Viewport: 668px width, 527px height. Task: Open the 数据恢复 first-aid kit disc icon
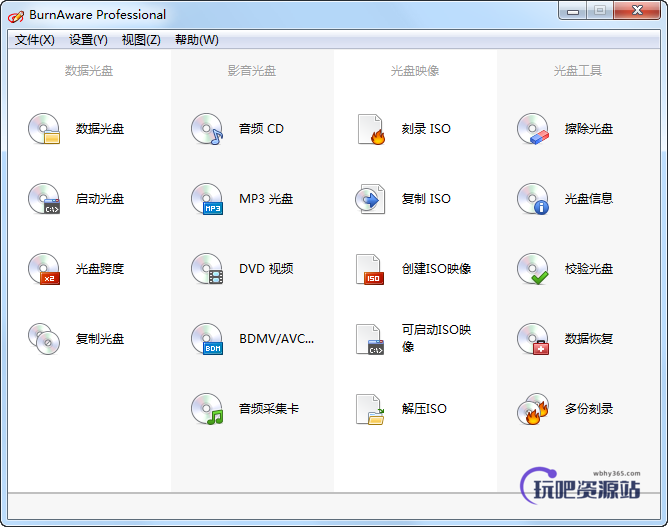(533, 339)
